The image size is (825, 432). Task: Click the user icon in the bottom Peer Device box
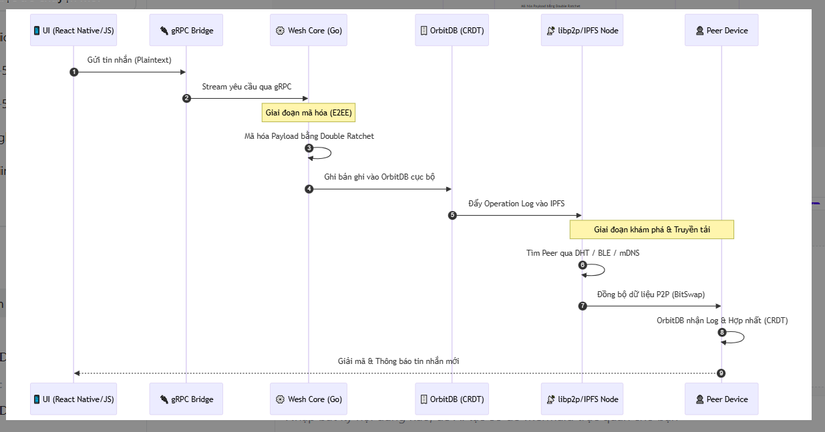[700, 399]
